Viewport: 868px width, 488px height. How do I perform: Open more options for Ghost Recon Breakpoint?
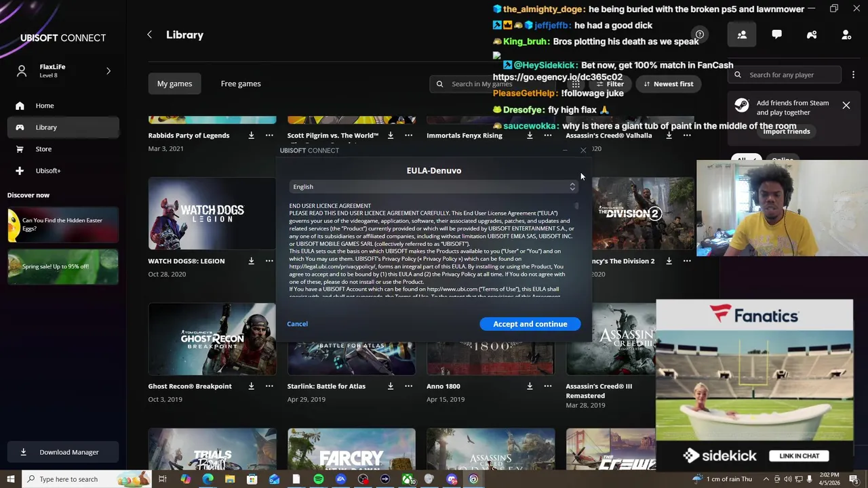pos(269,386)
